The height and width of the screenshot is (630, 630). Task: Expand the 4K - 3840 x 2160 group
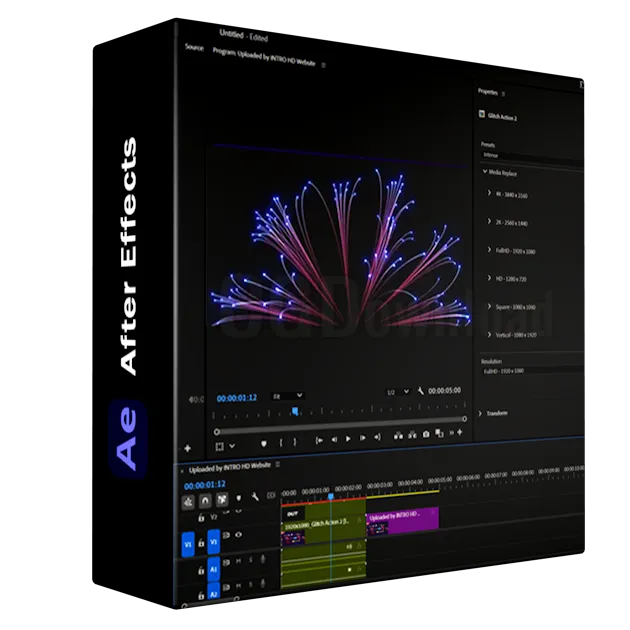(489, 193)
